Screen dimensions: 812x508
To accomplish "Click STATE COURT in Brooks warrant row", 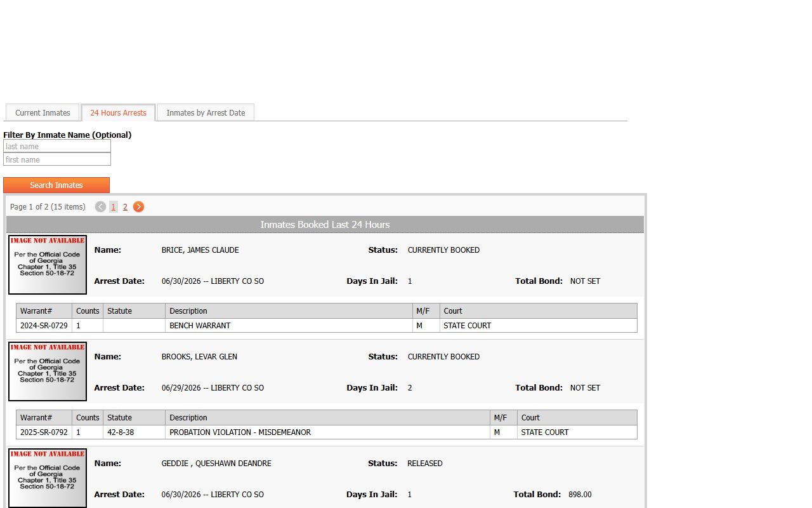I will pos(545,432).
